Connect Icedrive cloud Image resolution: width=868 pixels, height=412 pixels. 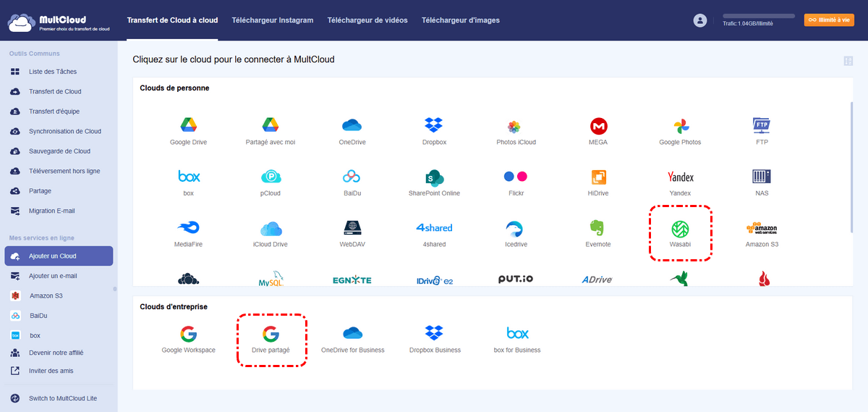[516, 233]
